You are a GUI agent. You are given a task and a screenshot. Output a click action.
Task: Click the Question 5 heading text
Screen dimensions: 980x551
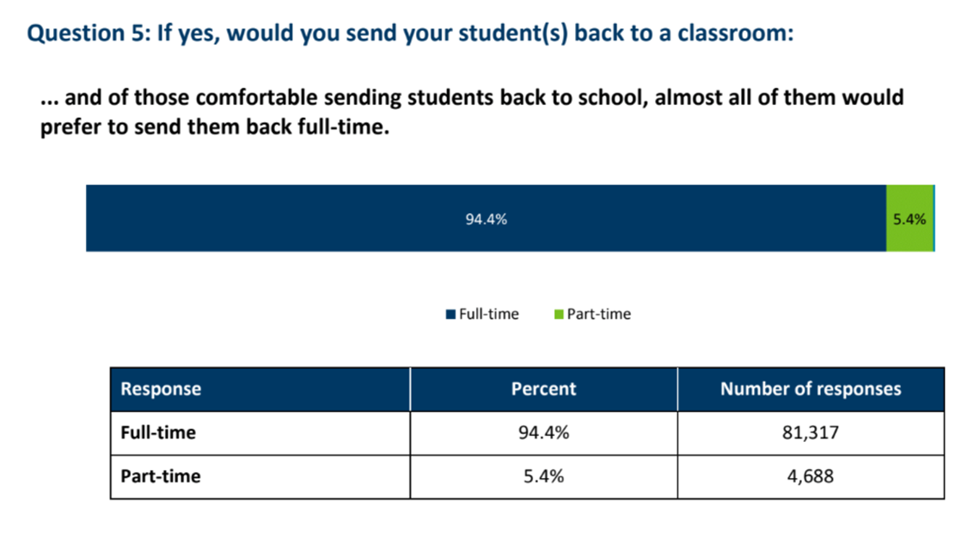click(x=410, y=34)
